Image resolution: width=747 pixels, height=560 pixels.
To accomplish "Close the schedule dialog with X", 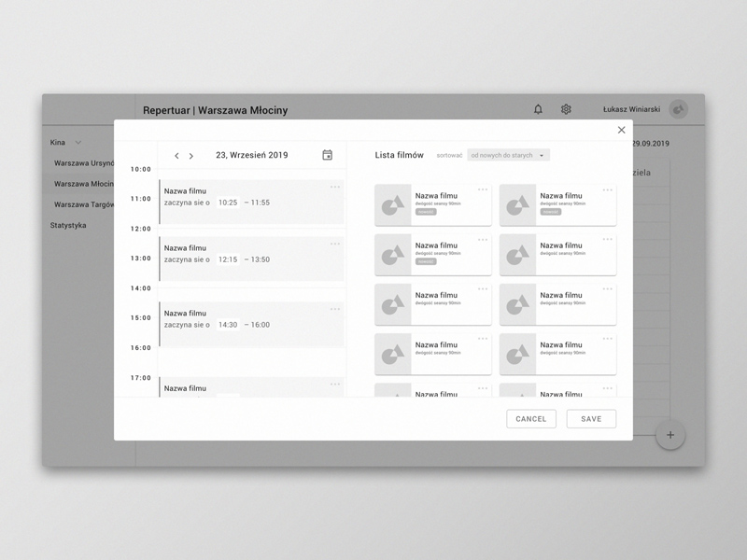I will coord(621,130).
